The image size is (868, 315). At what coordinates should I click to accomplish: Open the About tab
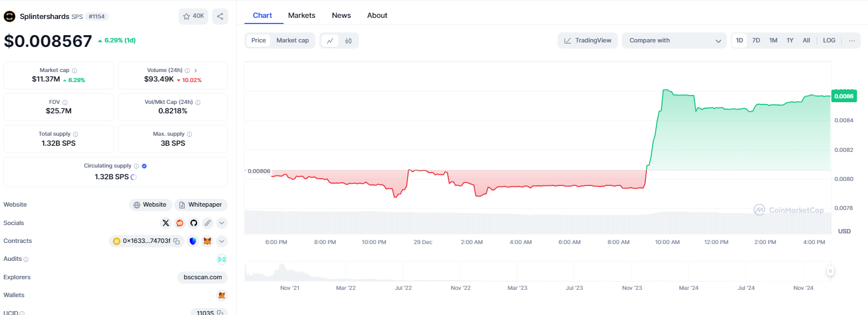point(377,15)
